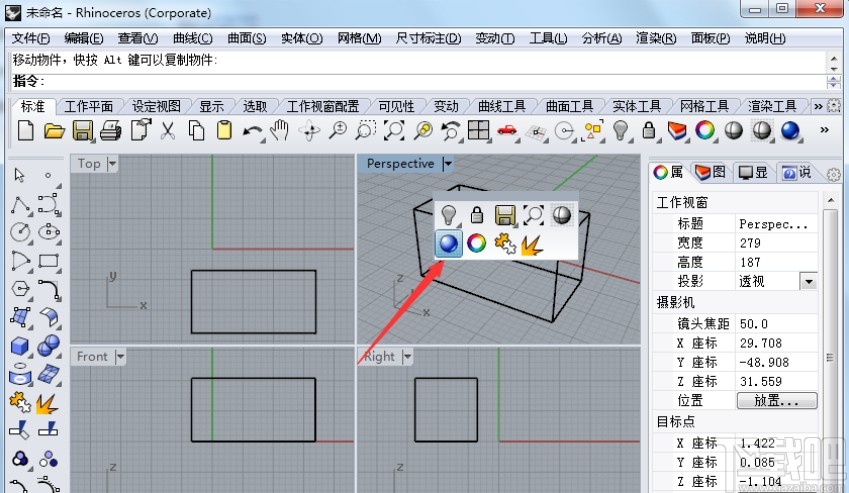This screenshot has width=849, height=493.
Task: Open the 曲线(C) menu
Action: tap(193, 38)
